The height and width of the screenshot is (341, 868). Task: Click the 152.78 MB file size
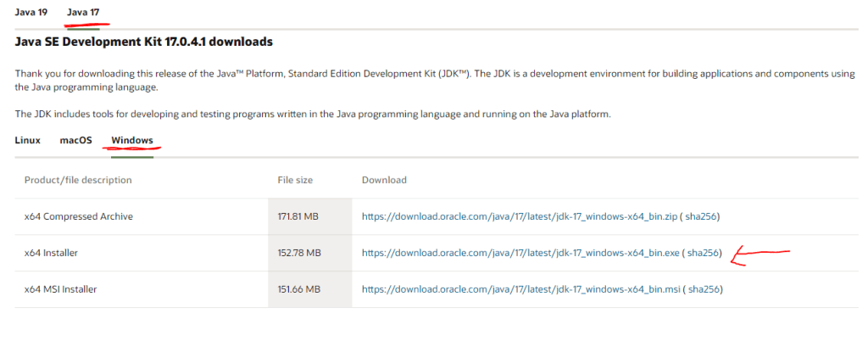tap(299, 253)
